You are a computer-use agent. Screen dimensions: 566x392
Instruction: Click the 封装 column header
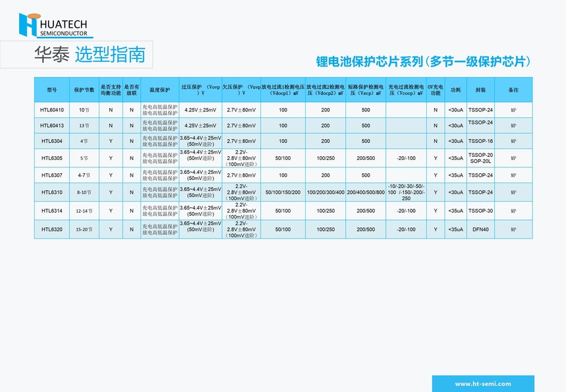coord(480,90)
